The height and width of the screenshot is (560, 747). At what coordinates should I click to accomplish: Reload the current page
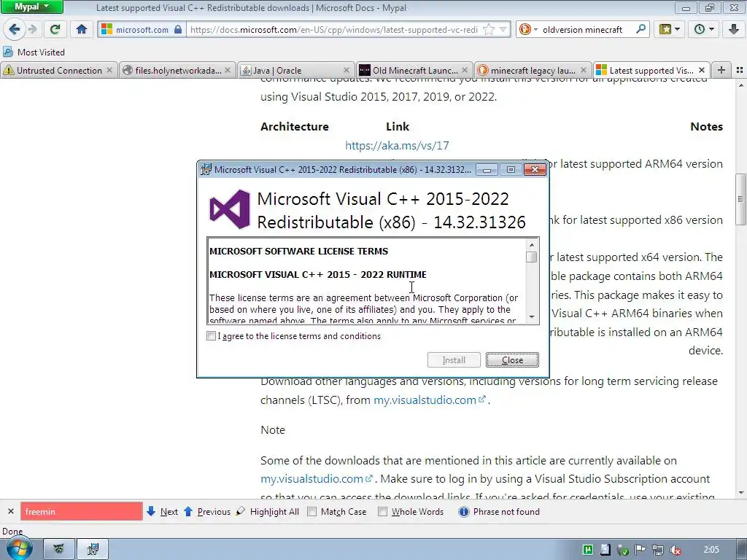click(x=55, y=29)
